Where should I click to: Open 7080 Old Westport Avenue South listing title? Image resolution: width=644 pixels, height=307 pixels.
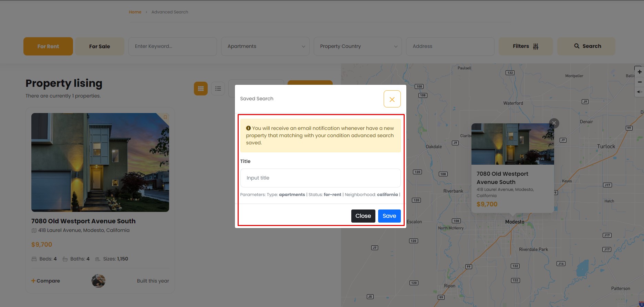pyautogui.click(x=83, y=221)
